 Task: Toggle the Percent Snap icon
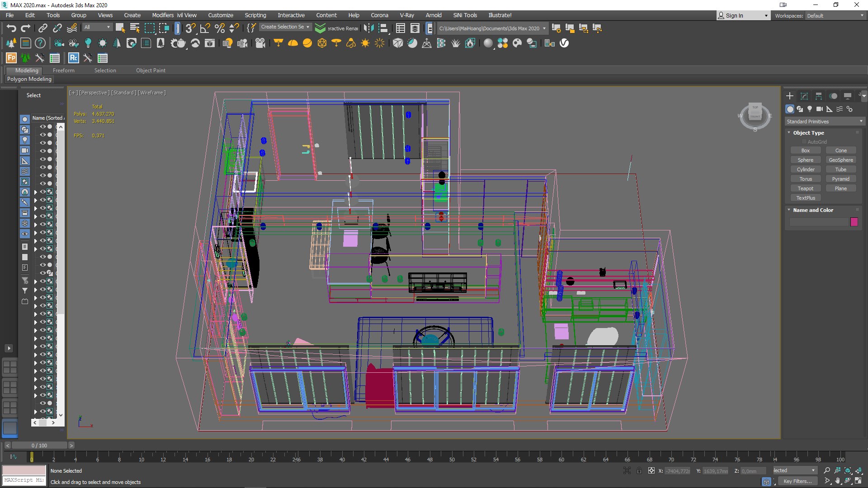point(220,28)
